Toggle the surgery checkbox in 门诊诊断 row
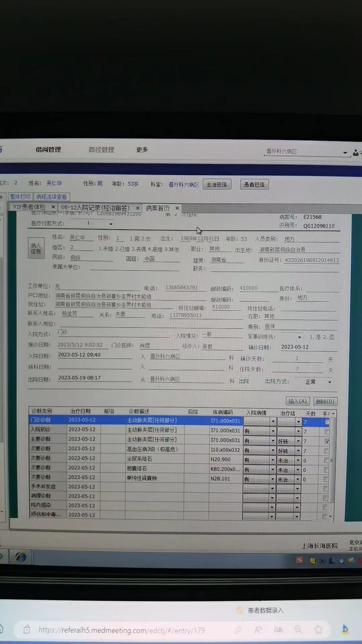This screenshot has height=644, width=362. [327, 422]
